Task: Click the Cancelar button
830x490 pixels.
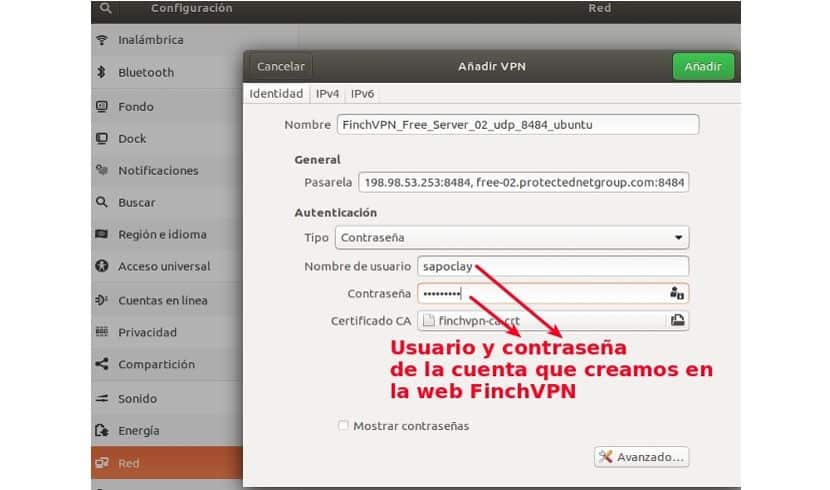Action: point(281,66)
